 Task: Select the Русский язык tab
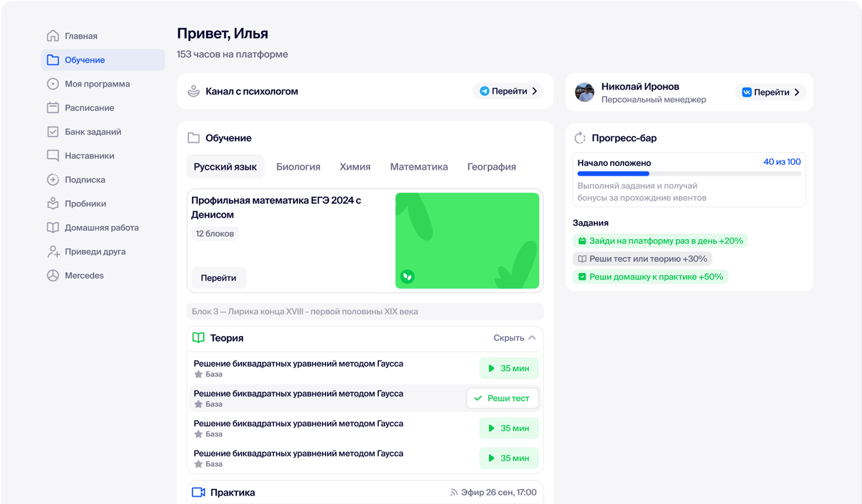coord(225,167)
